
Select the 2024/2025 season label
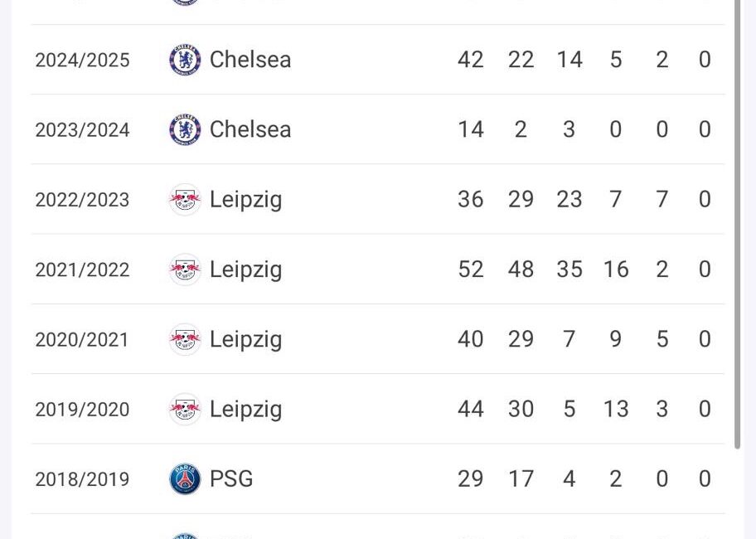pyautogui.click(x=82, y=61)
